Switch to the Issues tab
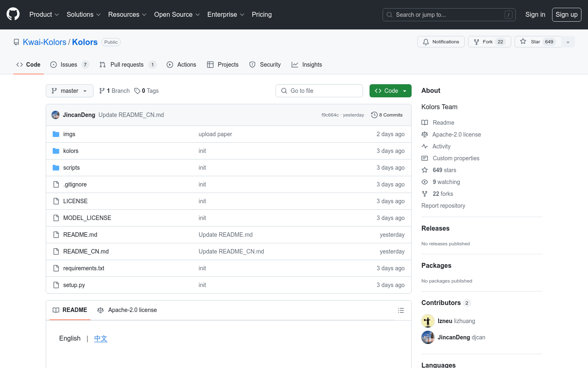 click(x=69, y=65)
